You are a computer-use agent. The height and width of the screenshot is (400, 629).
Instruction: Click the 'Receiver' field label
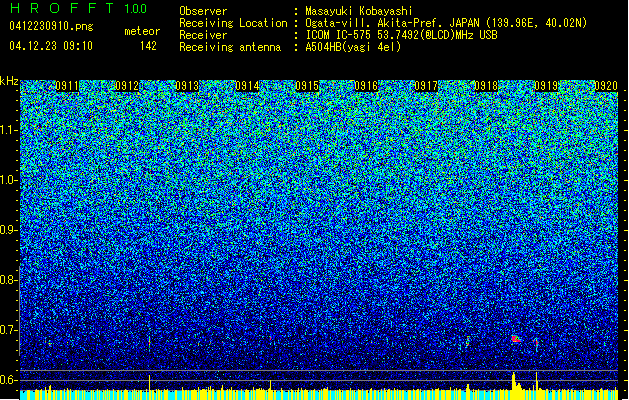[203, 35]
